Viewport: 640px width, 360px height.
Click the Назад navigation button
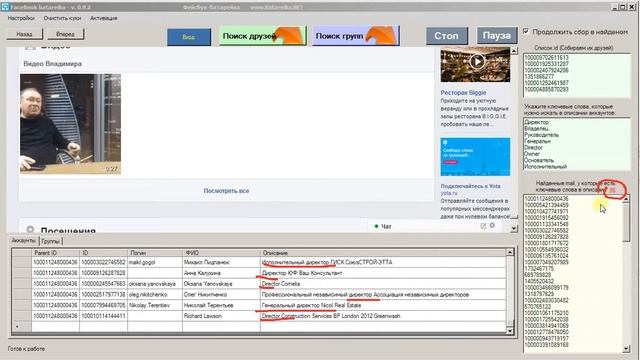click(x=24, y=34)
